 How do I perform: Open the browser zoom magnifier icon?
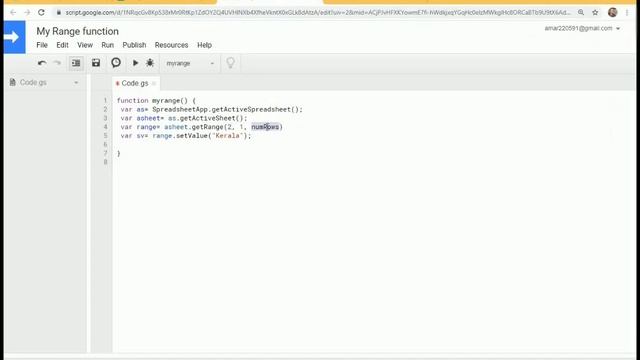click(x=581, y=13)
